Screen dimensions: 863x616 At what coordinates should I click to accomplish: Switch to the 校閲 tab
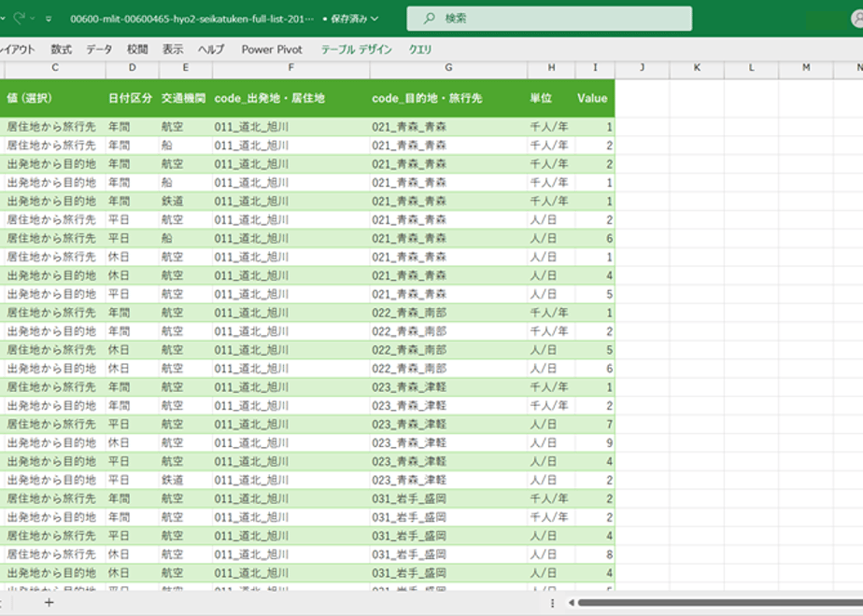tap(137, 49)
